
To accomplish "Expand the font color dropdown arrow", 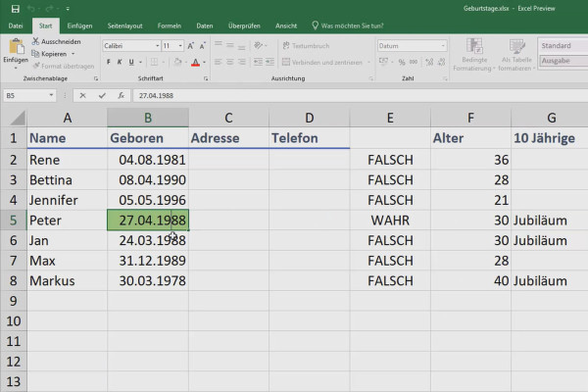I will tap(205, 63).
